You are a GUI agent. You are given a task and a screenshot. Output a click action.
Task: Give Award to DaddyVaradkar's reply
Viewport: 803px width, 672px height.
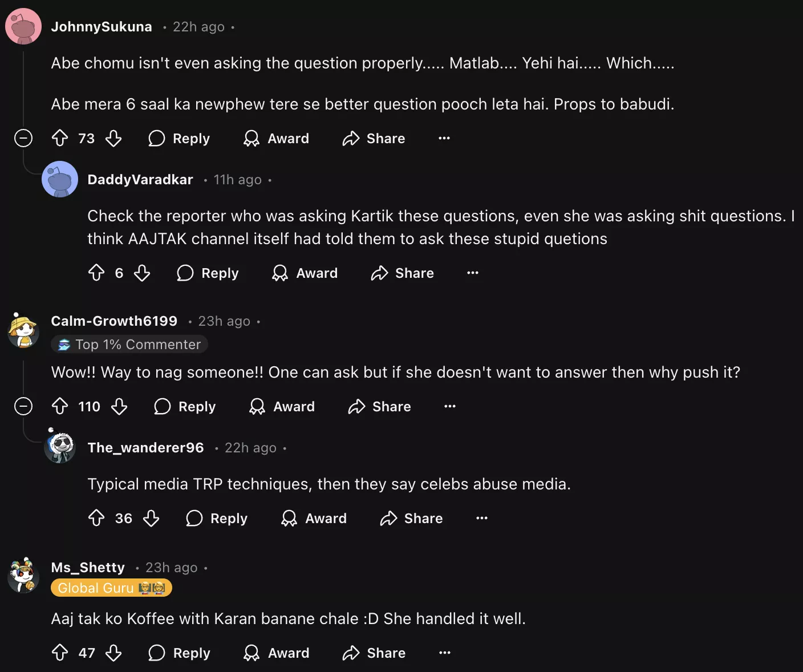click(305, 273)
